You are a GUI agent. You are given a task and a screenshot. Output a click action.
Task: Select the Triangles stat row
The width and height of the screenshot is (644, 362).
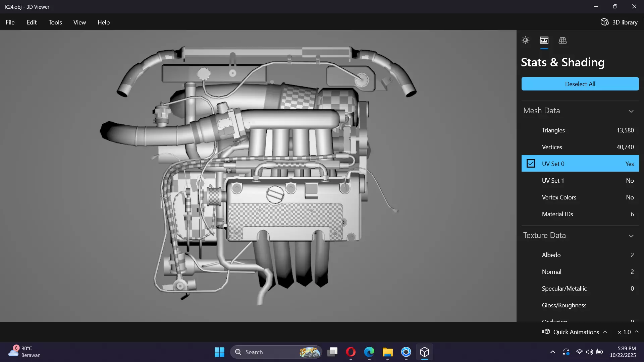pyautogui.click(x=580, y=130)
